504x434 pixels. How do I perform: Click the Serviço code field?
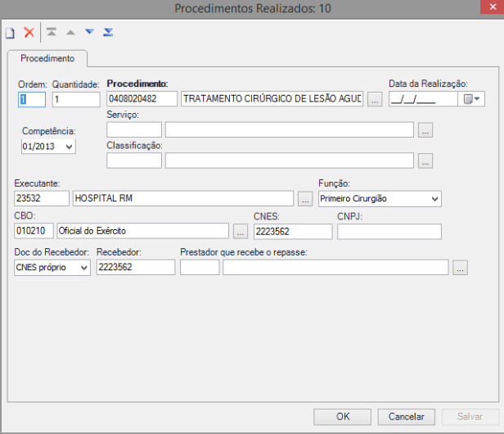(134, 129)
